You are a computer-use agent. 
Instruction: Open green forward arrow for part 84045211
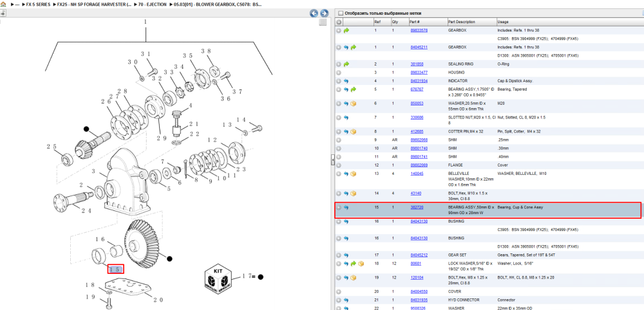pyautogui.click(x=353, y=47)
